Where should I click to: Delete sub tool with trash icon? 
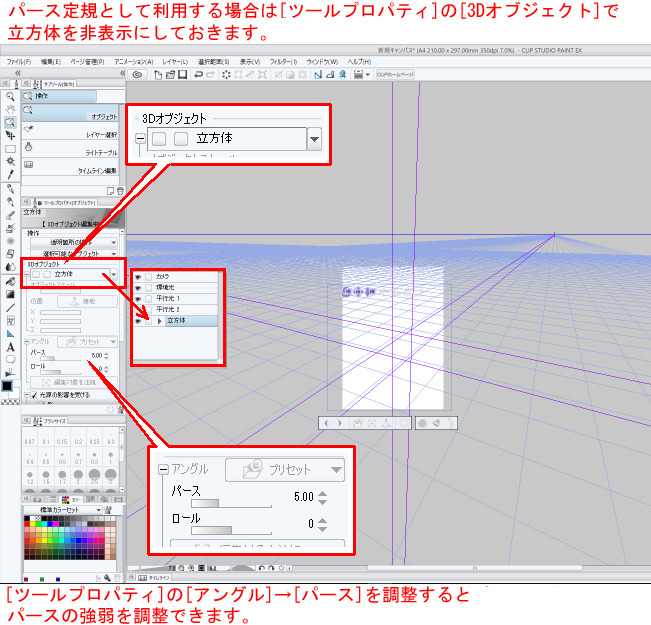pos(120,191)
